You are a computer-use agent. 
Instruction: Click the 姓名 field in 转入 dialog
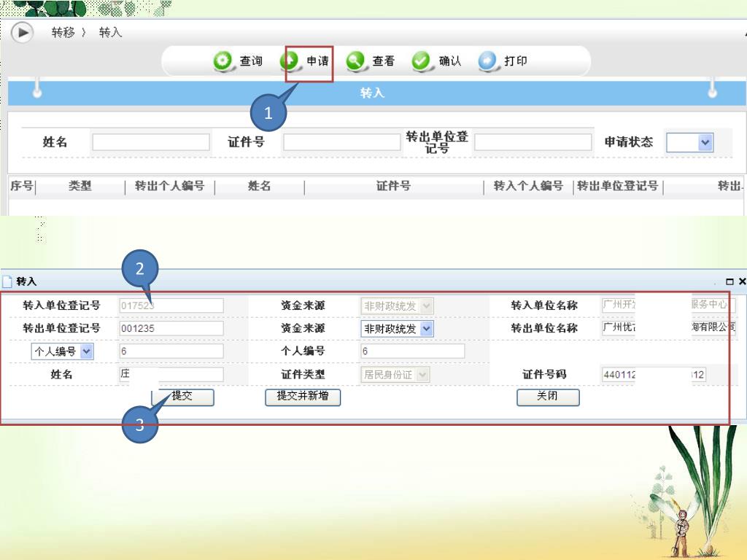(171, 374)
